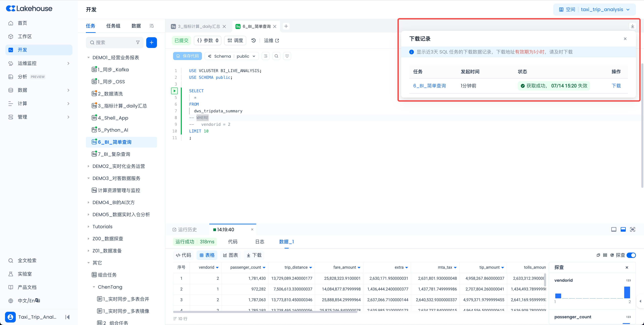Screen dimensions: 644x325
Task: Switch result view to 表格
Action: [x=207, y=255]
